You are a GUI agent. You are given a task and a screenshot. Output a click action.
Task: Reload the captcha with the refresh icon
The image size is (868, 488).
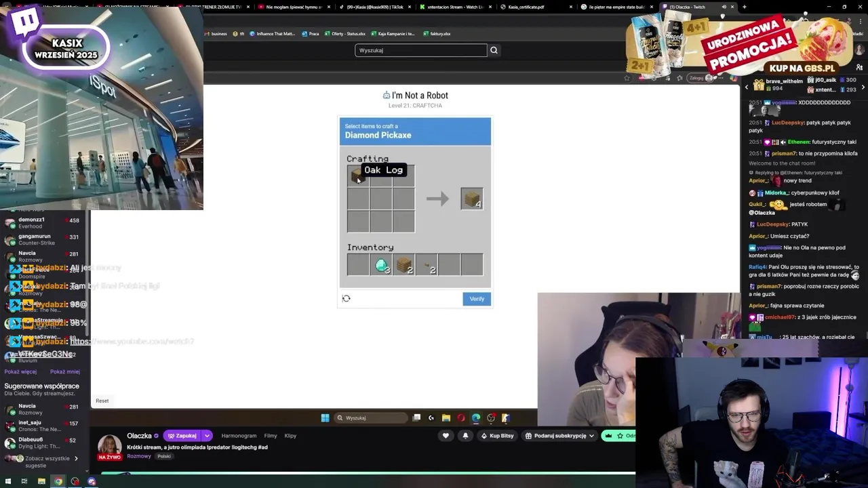point(346,298)
